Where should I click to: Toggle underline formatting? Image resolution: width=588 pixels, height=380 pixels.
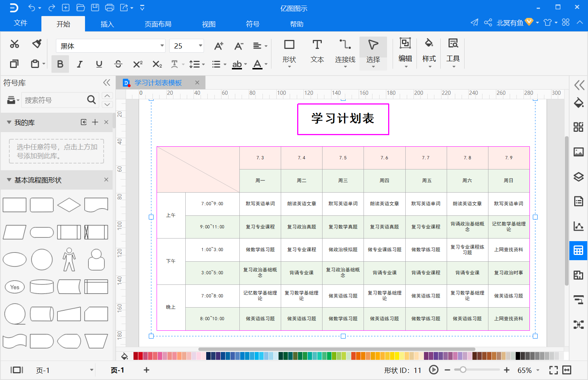tap(99, 64)
